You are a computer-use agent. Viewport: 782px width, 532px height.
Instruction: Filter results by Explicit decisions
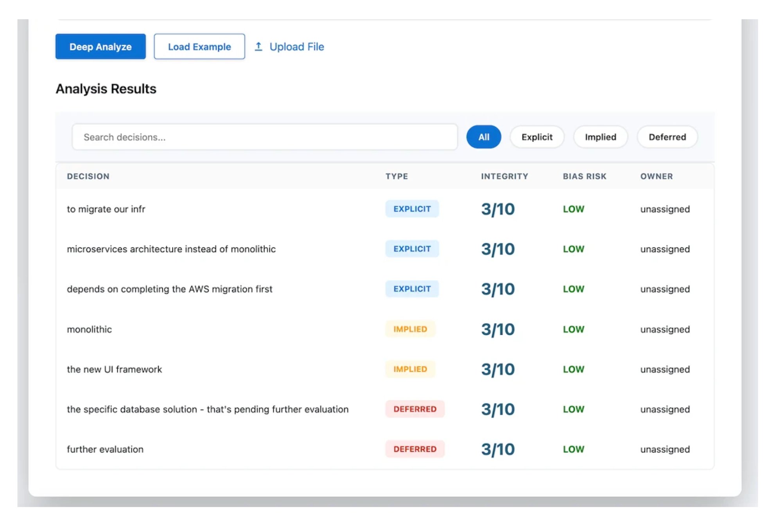click(536, 137)
